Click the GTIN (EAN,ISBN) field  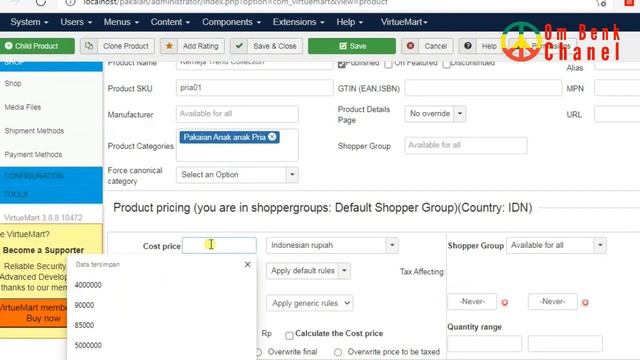[x=483, y=88]
